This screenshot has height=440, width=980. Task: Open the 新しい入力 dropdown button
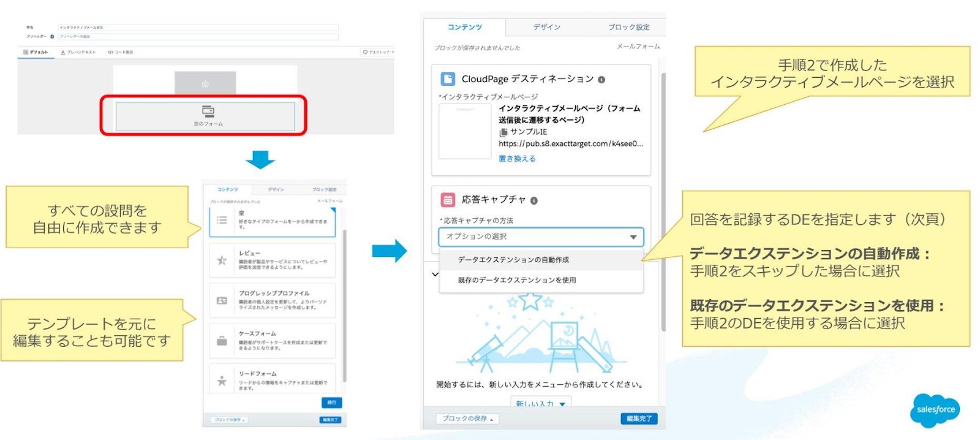point(541,403)
